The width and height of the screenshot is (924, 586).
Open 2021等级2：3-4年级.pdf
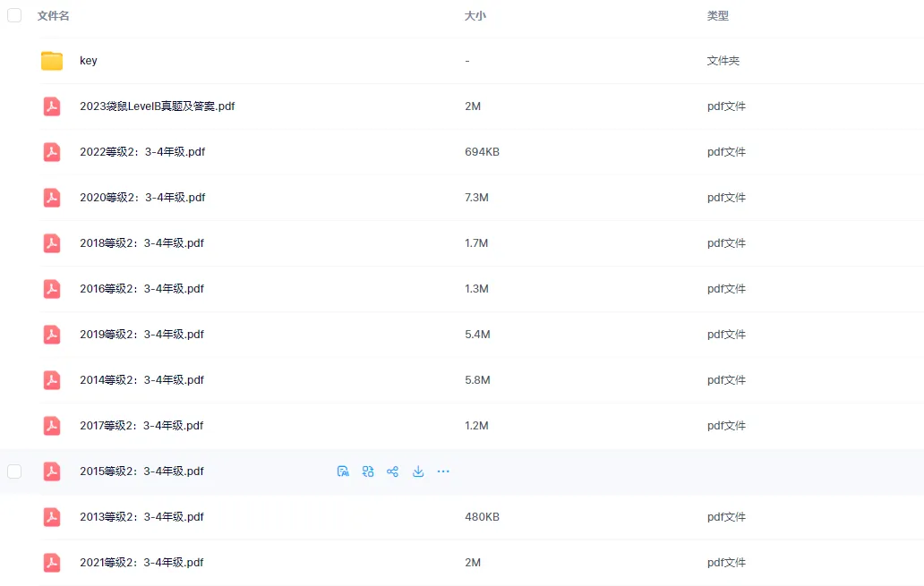click(x=142, y=563)
